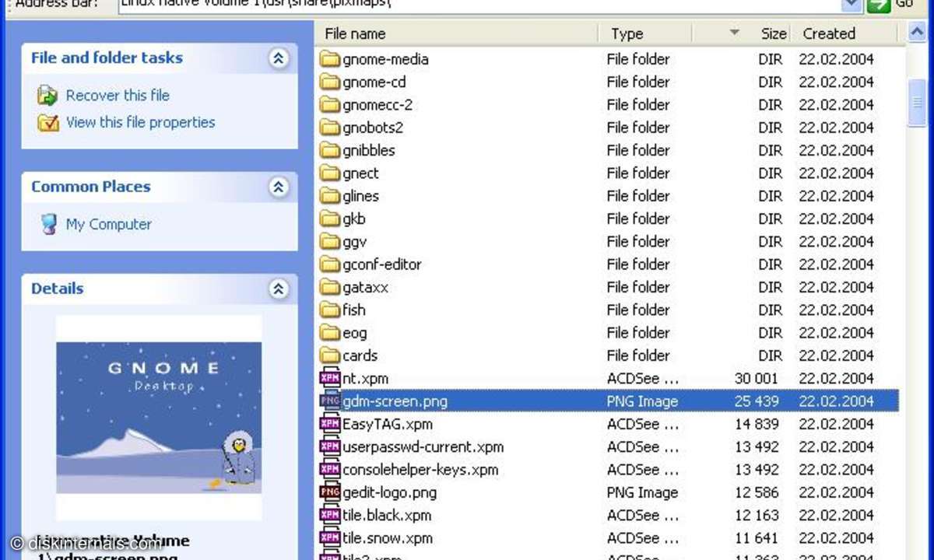This screenshot has width=934, height=560.
Task: Click the View this file properties icon
Action: click(x=47, y=123)
